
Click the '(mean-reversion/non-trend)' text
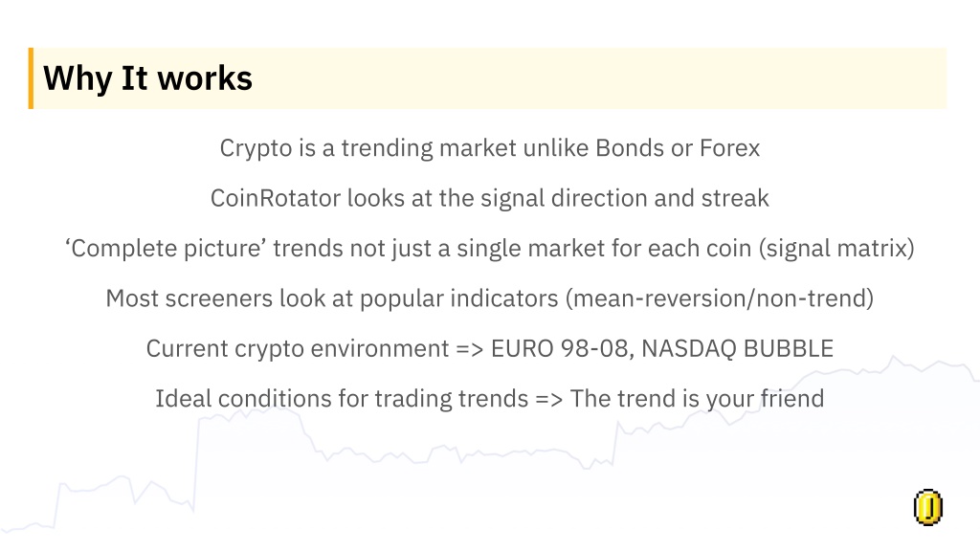(x=720, y=298)
